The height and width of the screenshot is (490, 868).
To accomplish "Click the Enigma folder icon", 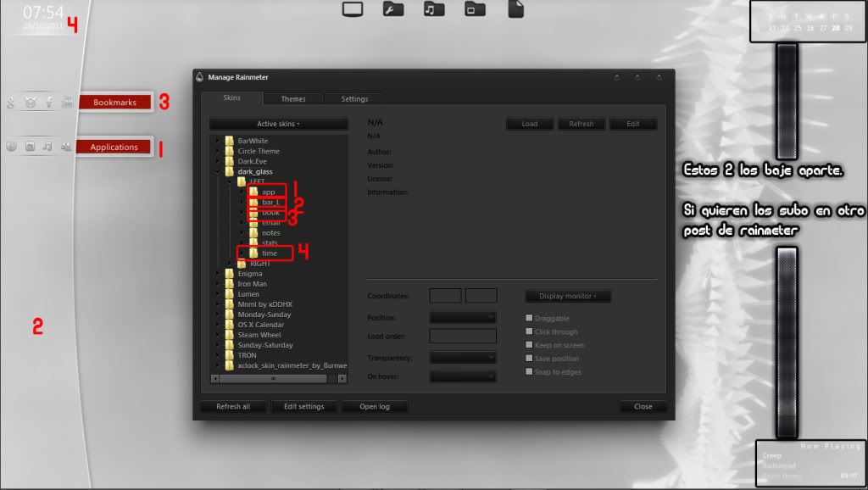I will click(x=229, y=274).
